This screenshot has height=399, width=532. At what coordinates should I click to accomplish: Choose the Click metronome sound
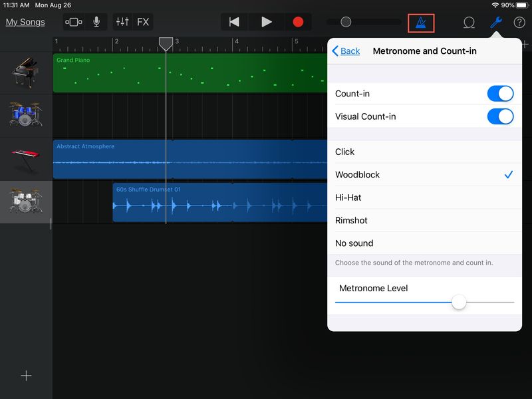(424, 152)
